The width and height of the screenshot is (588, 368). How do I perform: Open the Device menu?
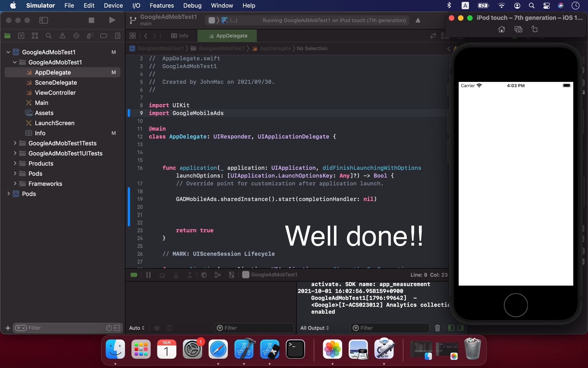(x=113, y=6)
